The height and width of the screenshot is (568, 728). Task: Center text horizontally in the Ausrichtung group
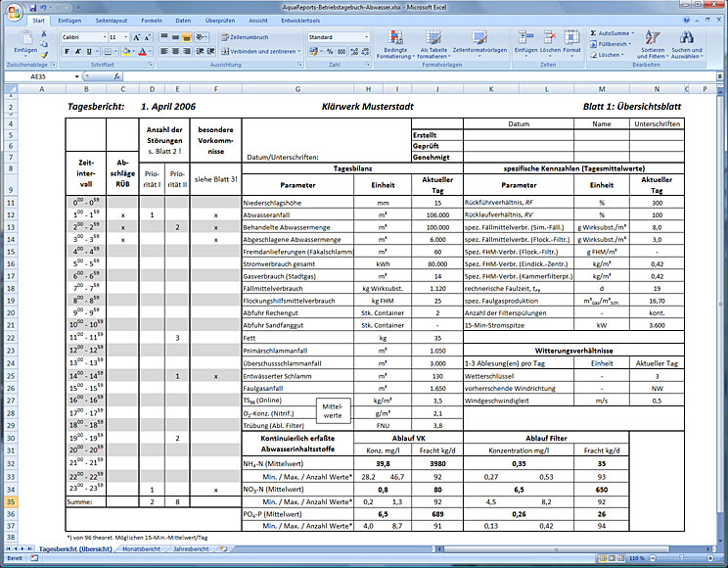pos(175,51)
